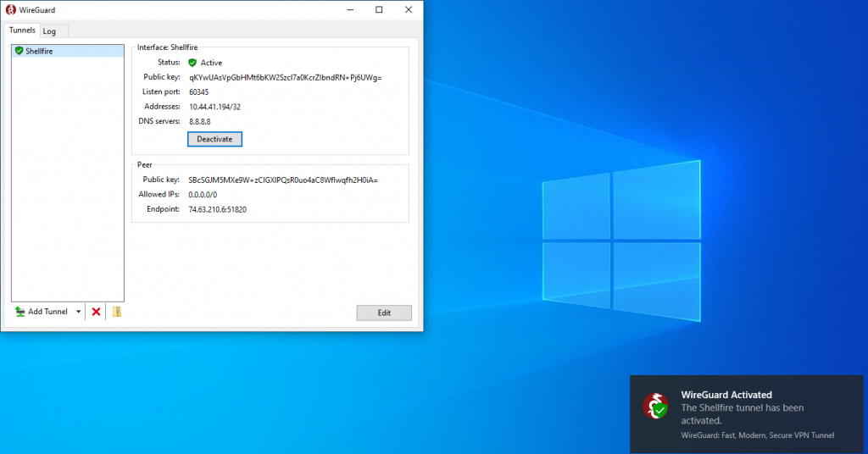Click the WireGuard icon in the notification toast
Viewport: 868px width, 454px height.
pyautogui.click(x=655, y=407)
